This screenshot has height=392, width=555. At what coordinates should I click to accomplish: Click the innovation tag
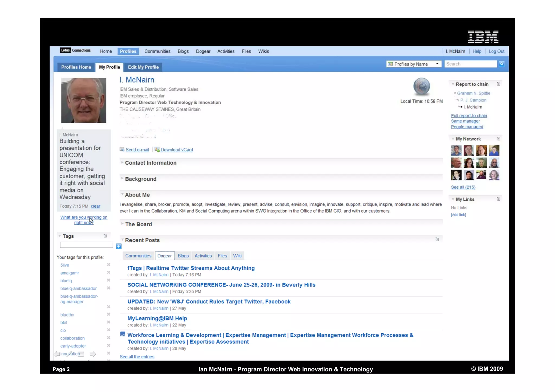tap(70, 354)
